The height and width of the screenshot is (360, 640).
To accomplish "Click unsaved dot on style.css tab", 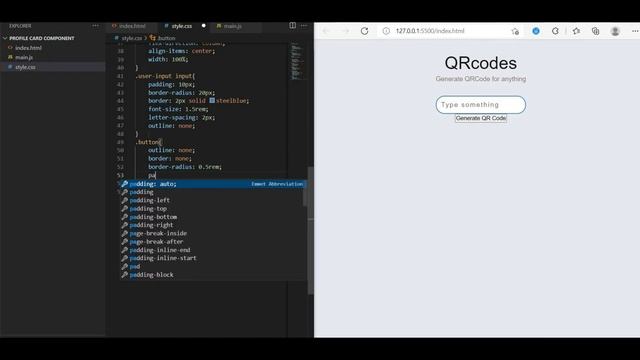I will [203, 26].
